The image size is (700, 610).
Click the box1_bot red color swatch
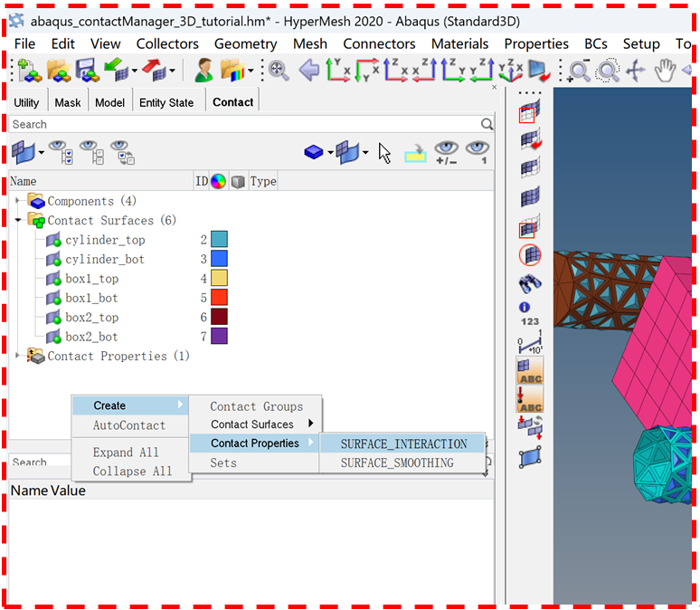point(219,297)
